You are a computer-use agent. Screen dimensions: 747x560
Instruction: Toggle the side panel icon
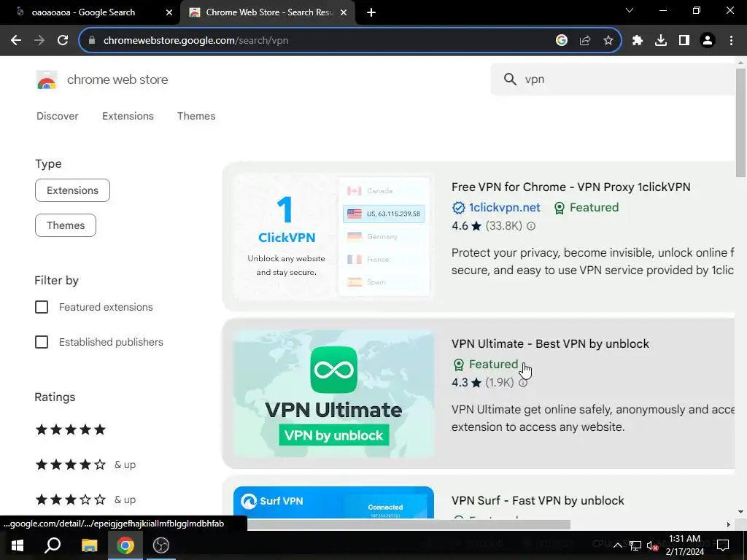(684, 41)
